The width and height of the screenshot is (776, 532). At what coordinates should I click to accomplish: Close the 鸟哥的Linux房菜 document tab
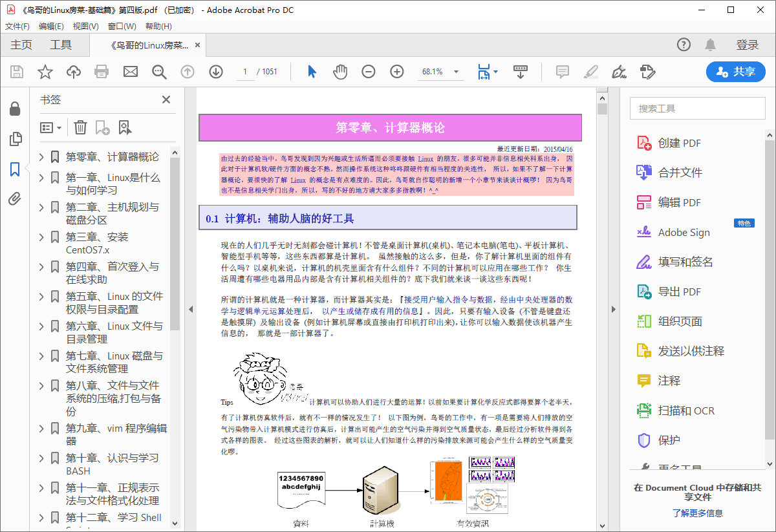[198, 46]
